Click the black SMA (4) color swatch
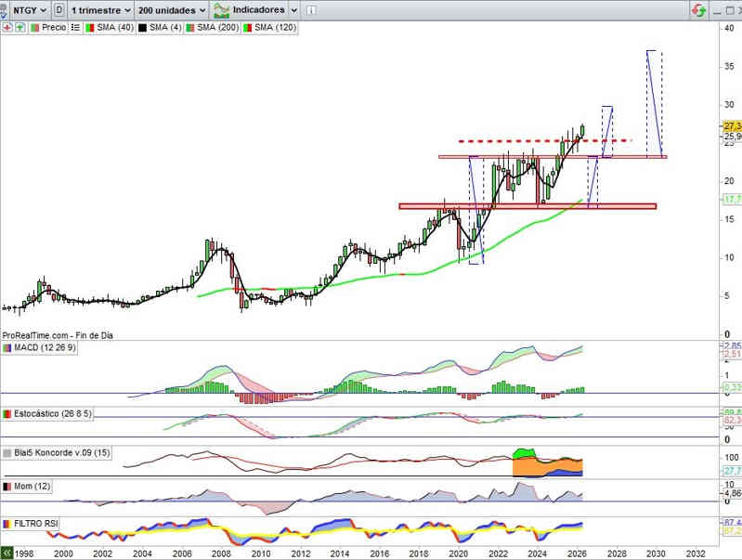The image size is (742, 560). (x=142, y=28)
